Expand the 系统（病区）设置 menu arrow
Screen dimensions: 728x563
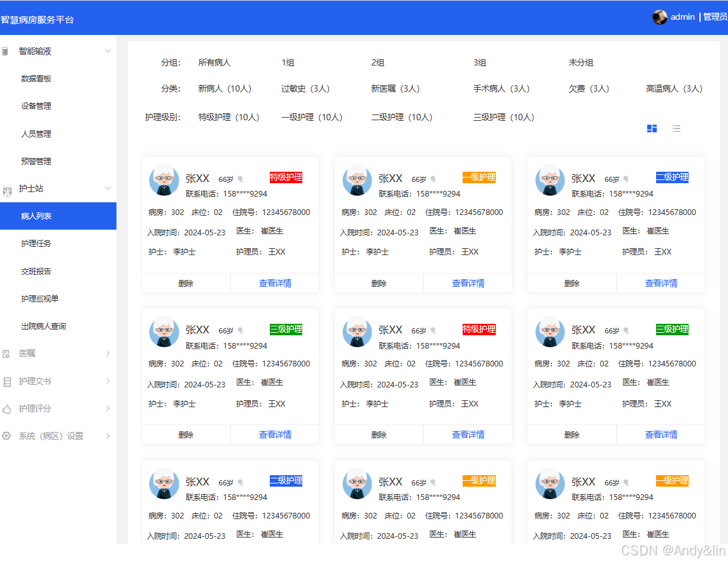pyautogui.click(x=108, y=436)
